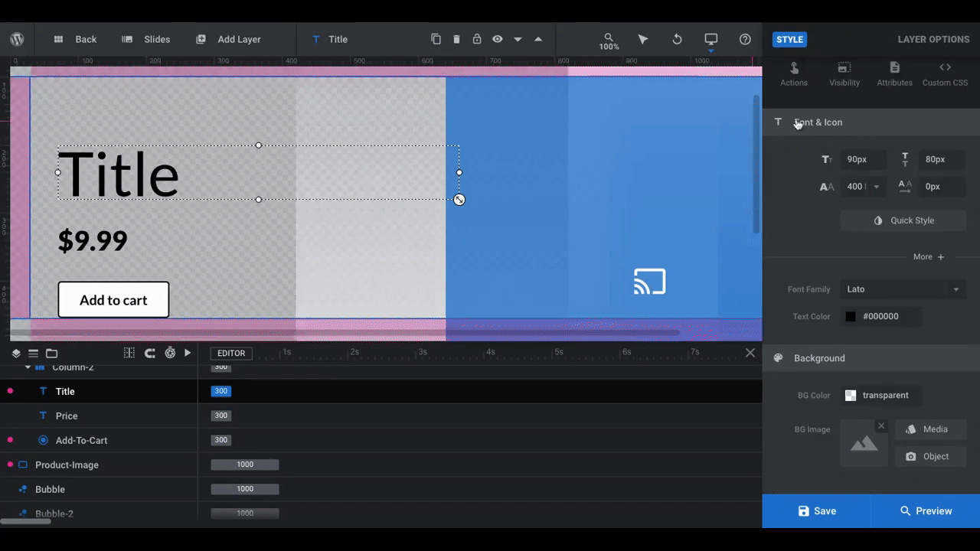Screen dimensions: 980x551
Task: Select the $9.99 price text on canvas
Action: tap(93, 240)
